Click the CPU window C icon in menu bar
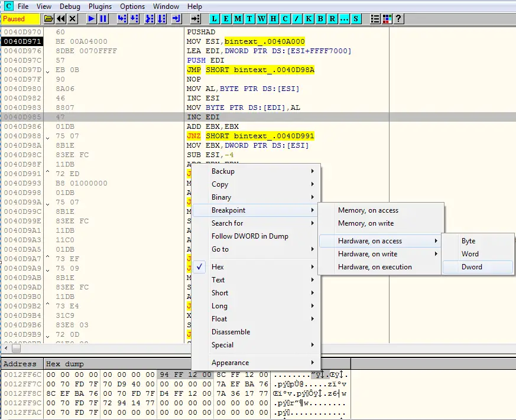This screenshot has height=420, width=516. click(9, 6)
